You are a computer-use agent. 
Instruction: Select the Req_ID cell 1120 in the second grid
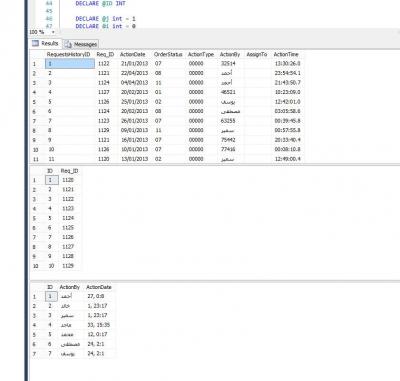coord(69,180)
